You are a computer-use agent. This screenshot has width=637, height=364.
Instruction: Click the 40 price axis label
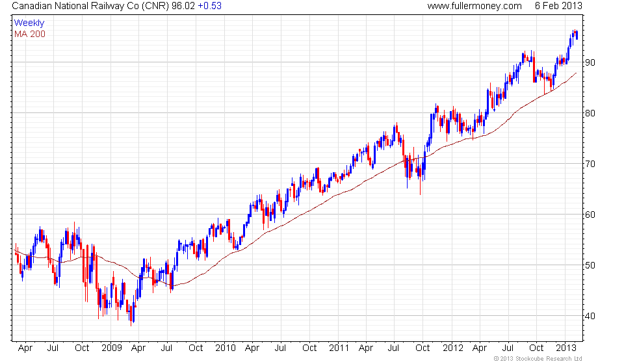pos(590,316)
